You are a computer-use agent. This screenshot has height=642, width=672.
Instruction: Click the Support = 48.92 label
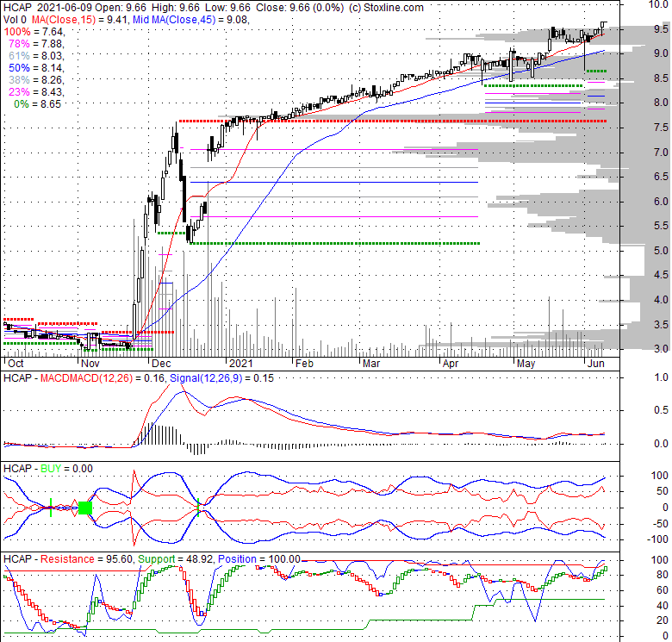click(175, 559)
